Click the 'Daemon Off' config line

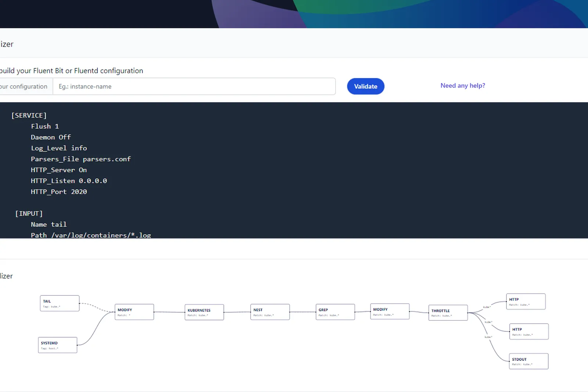click(x=51, y=137)
